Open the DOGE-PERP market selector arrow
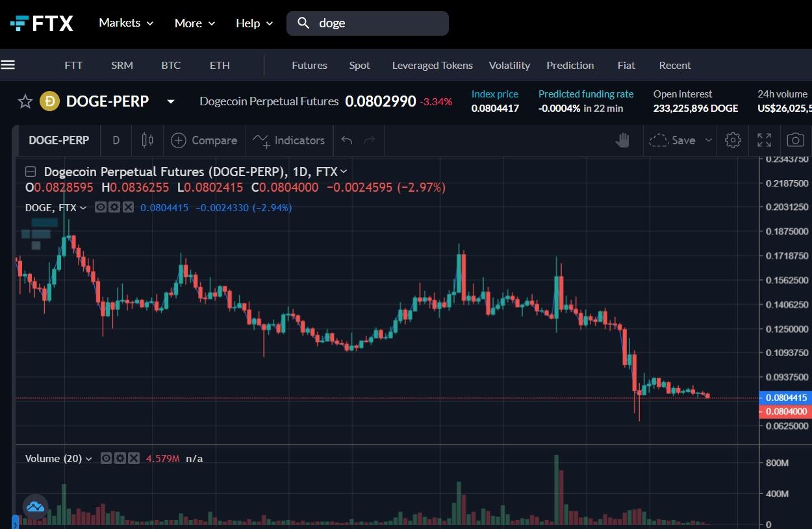This screenshot has width=812, height=529. (x=170, y=101)
